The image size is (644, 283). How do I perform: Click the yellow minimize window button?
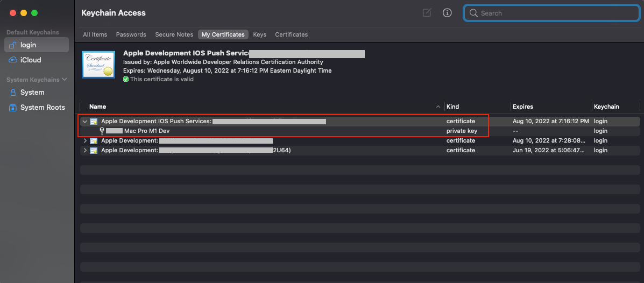24,13
